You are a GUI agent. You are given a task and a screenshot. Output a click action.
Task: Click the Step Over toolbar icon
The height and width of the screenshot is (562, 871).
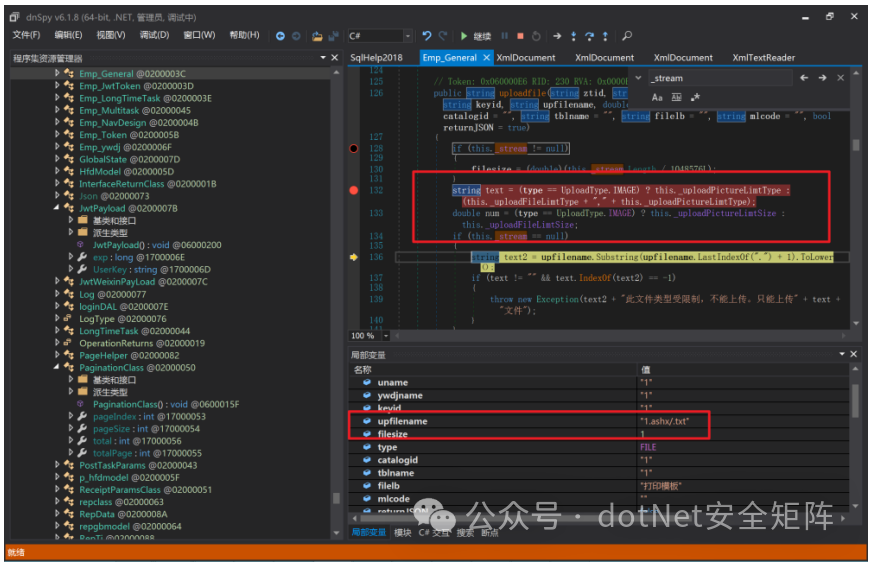click(x=589, y=36)
